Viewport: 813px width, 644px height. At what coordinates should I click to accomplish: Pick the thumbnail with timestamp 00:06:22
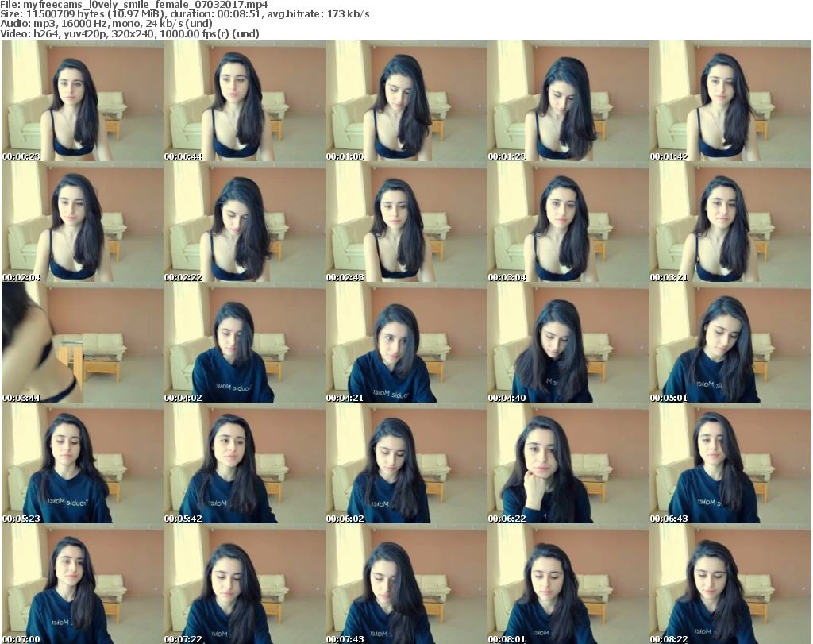point(568,463)
